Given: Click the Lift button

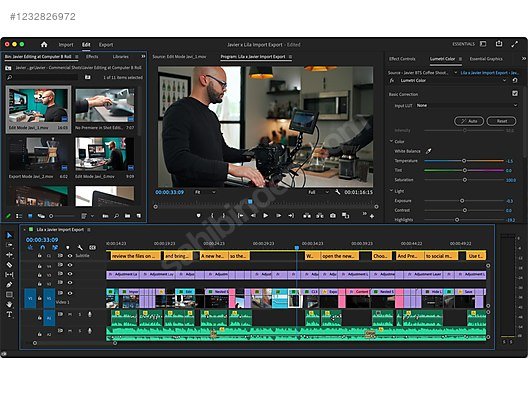Looking at the screenshot, I should click(307, 216).
